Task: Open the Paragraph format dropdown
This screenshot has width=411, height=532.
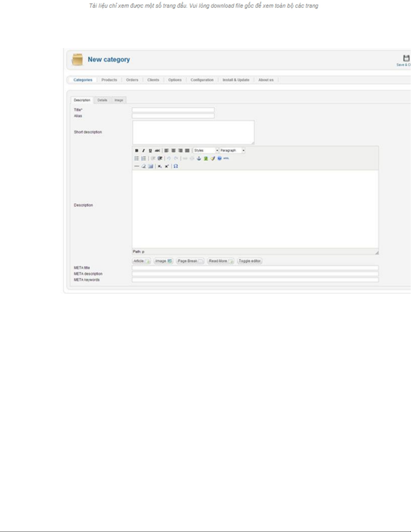Action: (x=232, y=151)
